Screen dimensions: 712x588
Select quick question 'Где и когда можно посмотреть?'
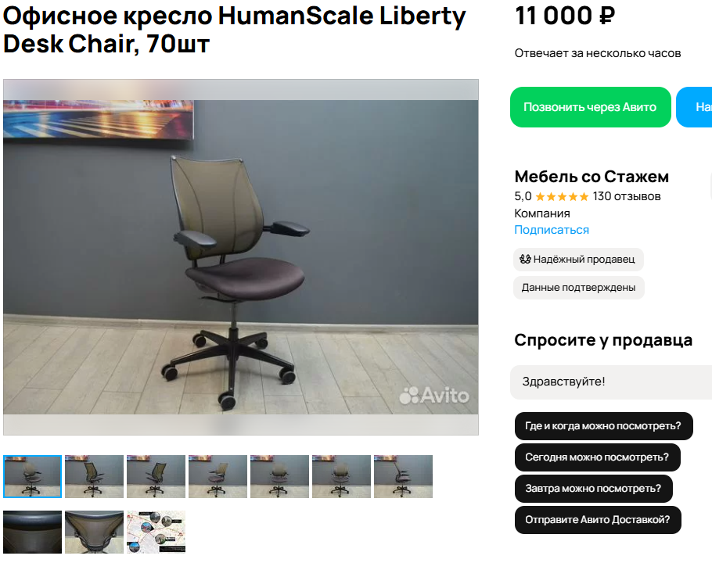(x=603, y=426)
